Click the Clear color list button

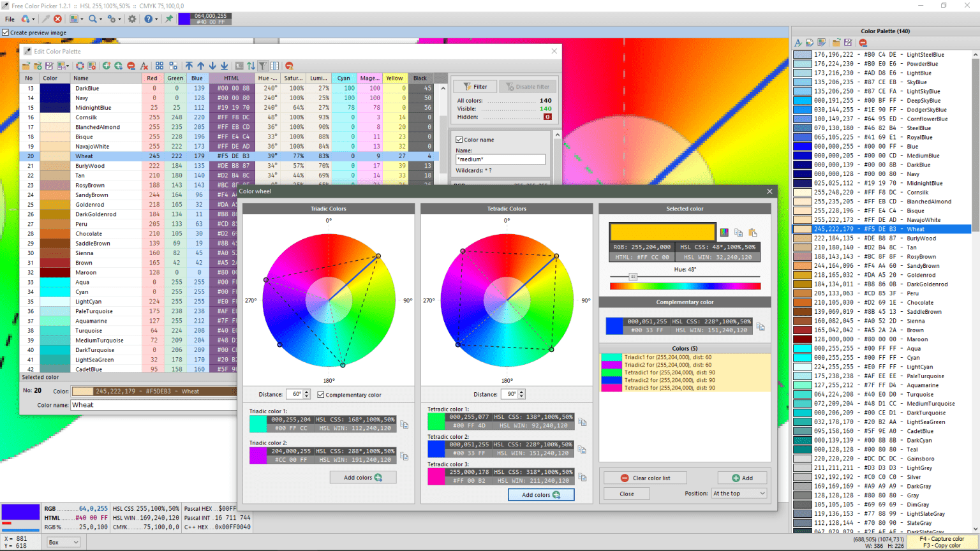point(646,478)
